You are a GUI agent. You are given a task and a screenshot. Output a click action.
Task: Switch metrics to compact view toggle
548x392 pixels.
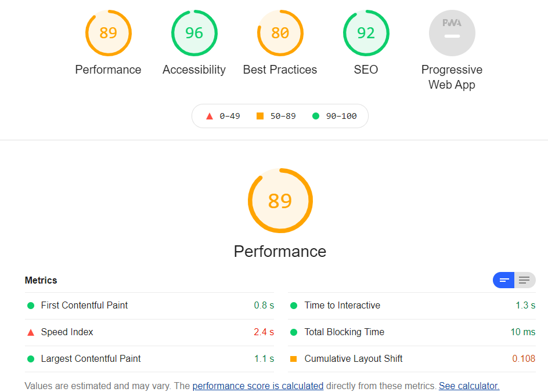point(504,281)
